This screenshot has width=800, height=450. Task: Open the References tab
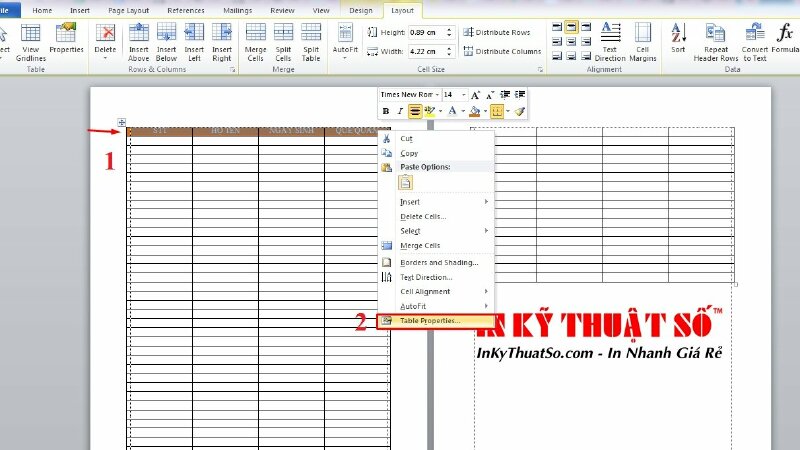(x=186, y=10)
